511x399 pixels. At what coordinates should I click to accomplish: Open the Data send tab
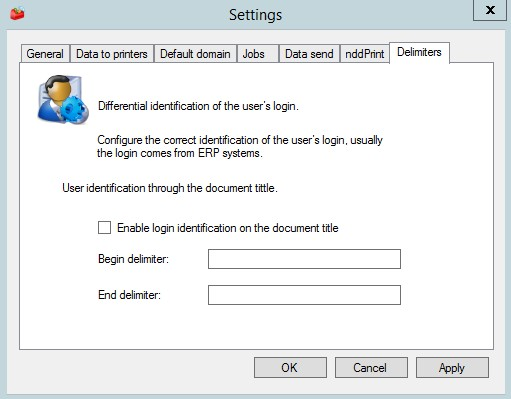pyautogui.click(x=309, y=54)
